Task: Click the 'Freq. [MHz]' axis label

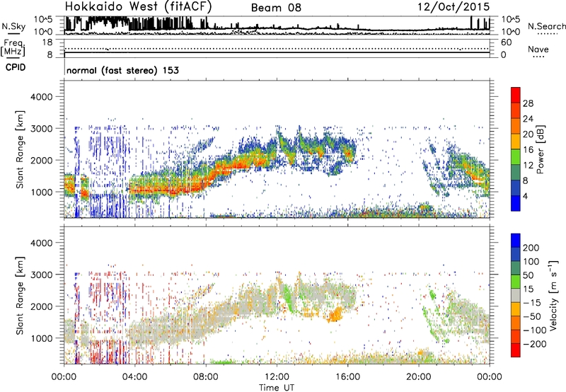Action: point(13,47)
